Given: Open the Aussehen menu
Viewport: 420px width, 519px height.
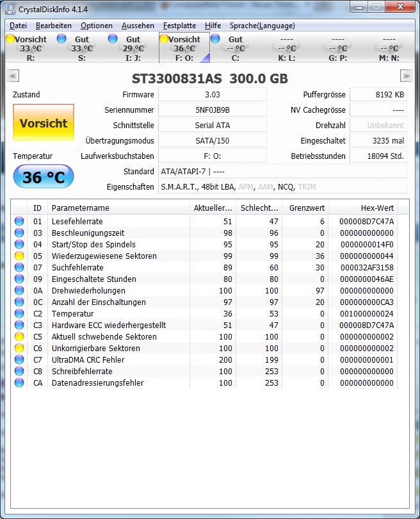Looking at the screenshot, I should click(138, 26).
